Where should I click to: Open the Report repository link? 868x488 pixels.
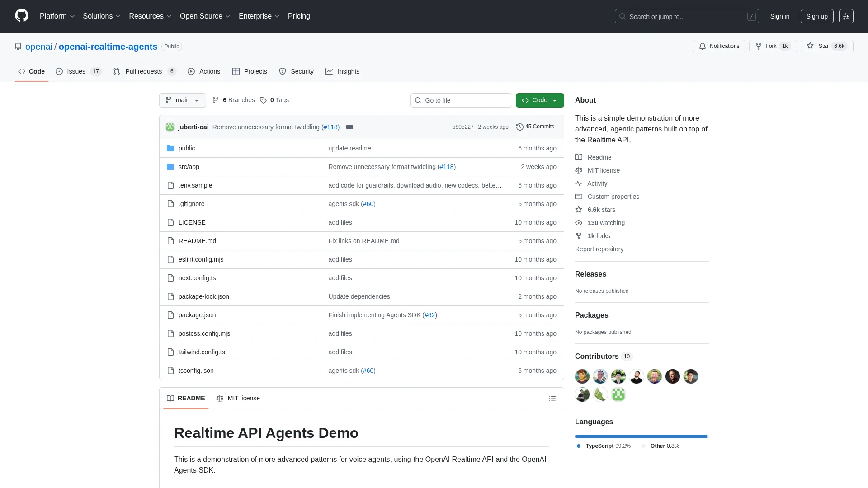pos(599,249)
